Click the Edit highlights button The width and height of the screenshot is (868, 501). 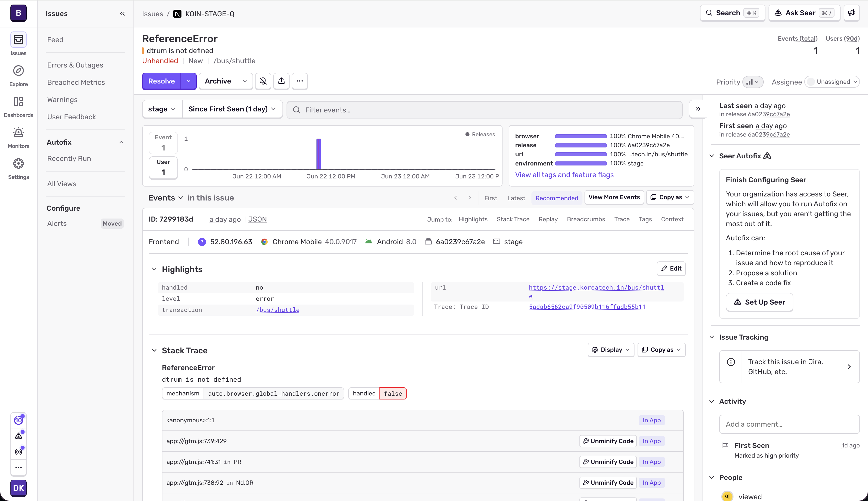(671, 269)
